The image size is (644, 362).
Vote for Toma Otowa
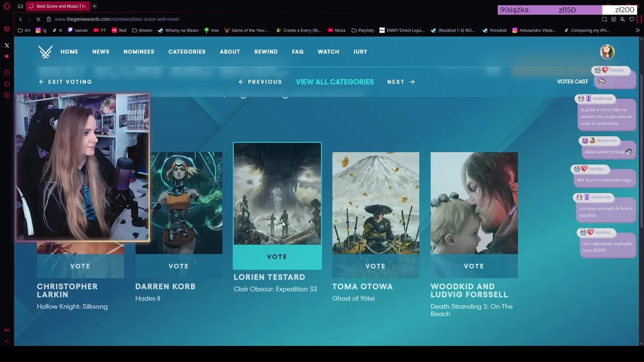click(375, 266)
